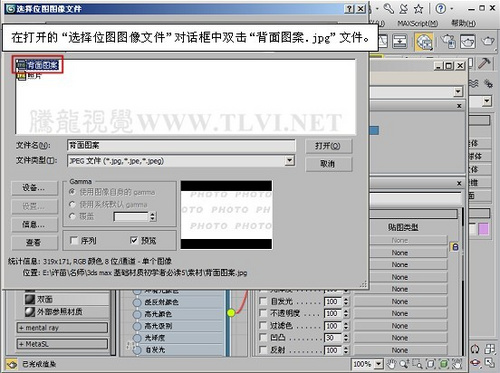Click the None button in the Reflection row
The height and width of the screenshot is (373, 500).
click(400, 350)
